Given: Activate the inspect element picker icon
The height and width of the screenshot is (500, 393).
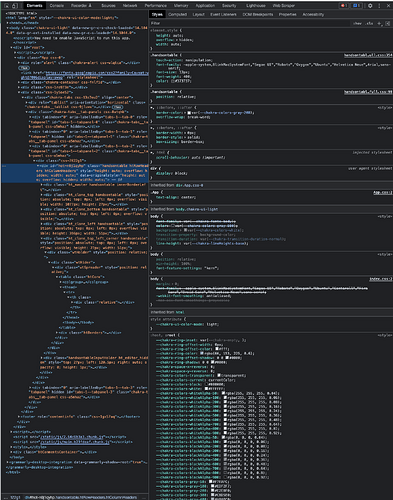Looking at the screenshot, I should click(7, 6).
